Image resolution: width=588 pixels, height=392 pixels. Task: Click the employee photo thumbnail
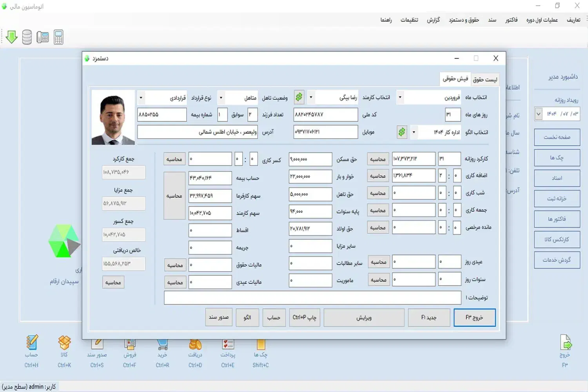point(113,118)
